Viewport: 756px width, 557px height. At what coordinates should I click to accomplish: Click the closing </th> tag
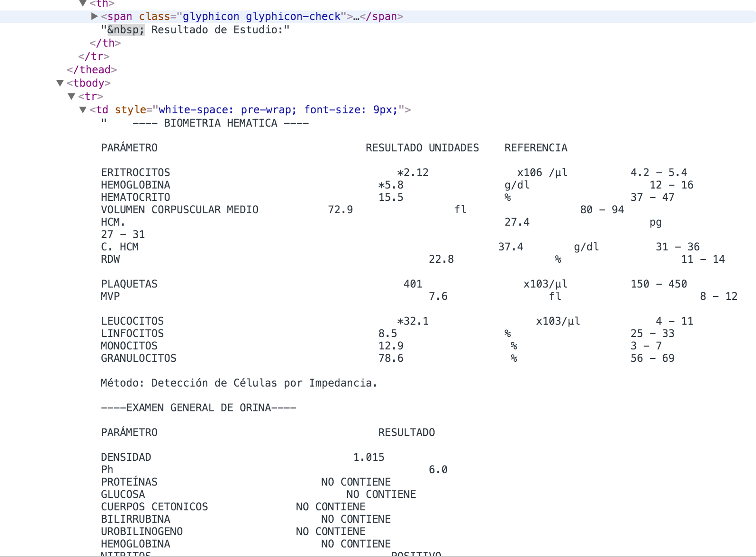[x=105, y=43]
